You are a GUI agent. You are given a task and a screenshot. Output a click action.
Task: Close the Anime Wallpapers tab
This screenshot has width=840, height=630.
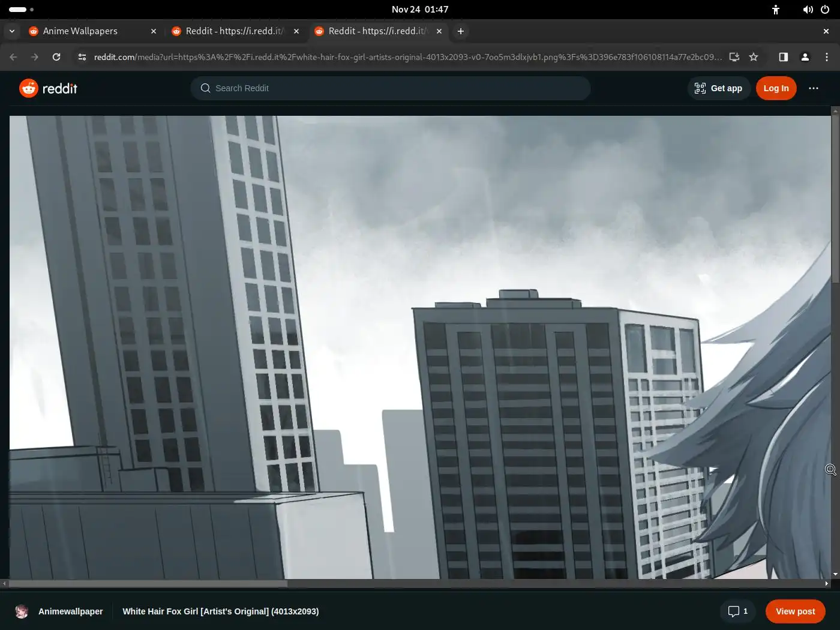154,31
